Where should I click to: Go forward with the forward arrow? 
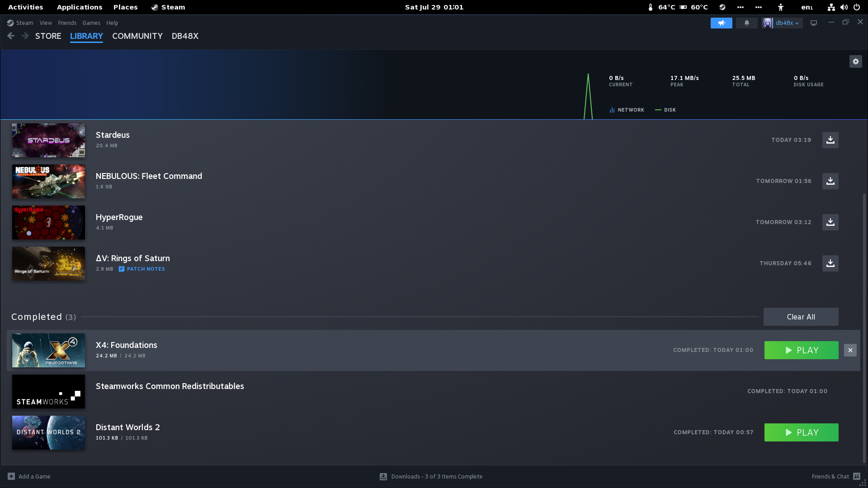(x=25, y=36)
